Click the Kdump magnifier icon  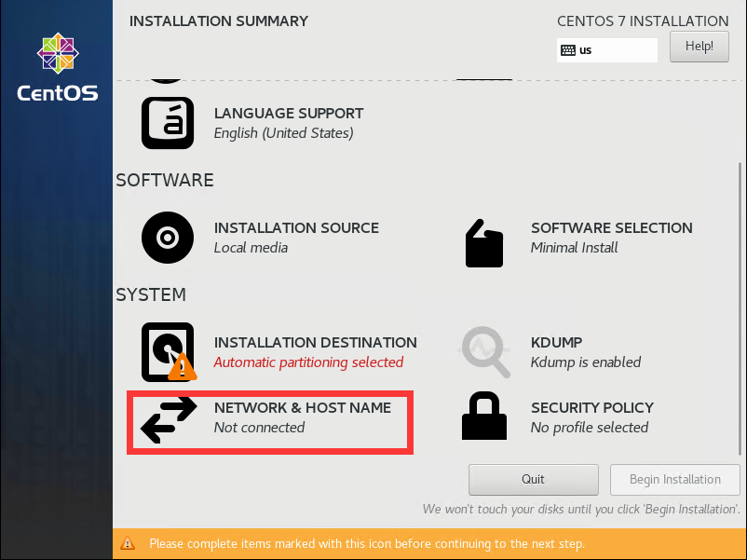pos(484,351)
